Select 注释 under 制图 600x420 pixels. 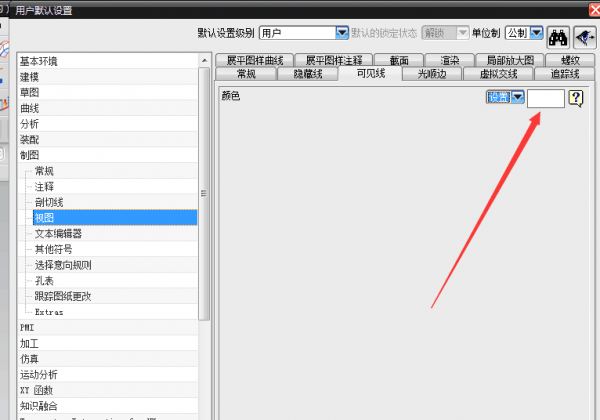pyautogui.click(x=115, y=187)
